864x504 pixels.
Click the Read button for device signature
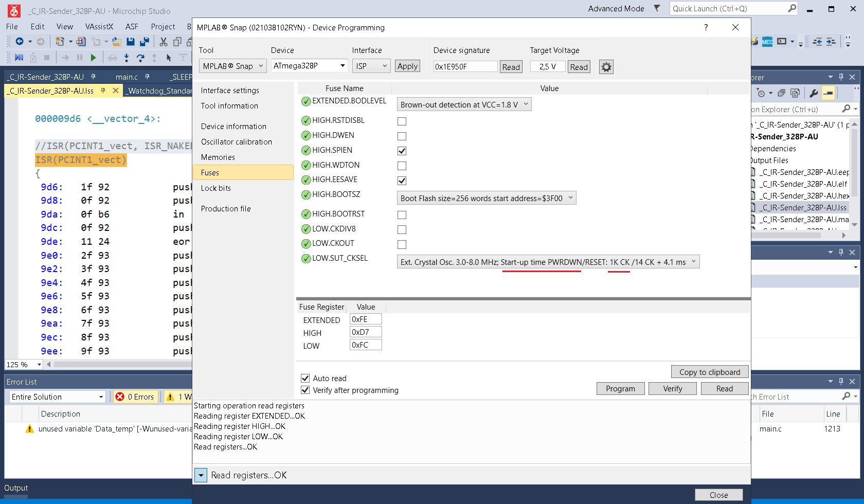pyautogui.click(x=511, y=67)
